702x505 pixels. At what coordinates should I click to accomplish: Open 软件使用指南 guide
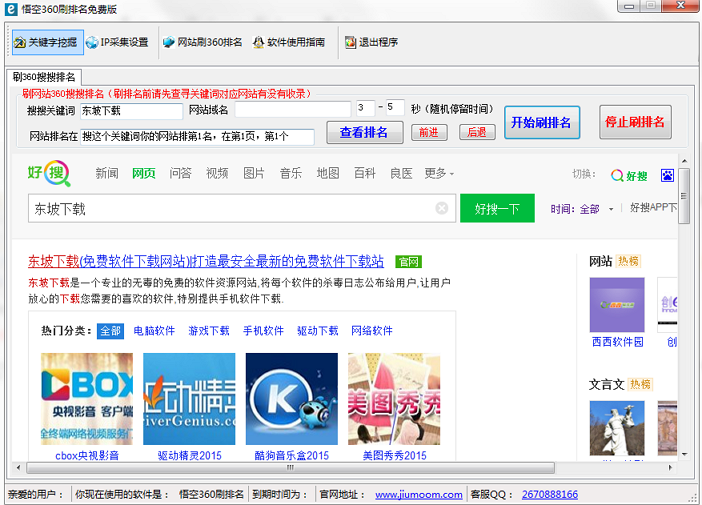[289, 43]
